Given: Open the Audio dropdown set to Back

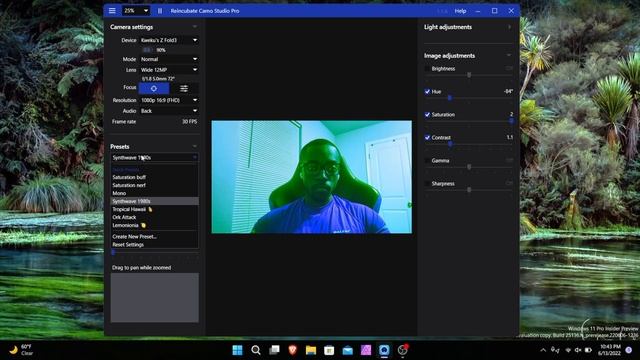Looking at the screenshot, I should [x=169, y=111].
